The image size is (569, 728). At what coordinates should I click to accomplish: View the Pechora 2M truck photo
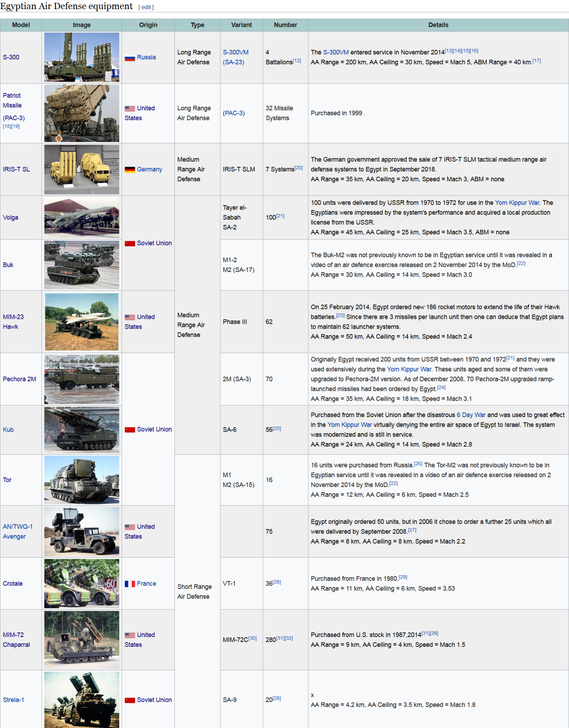82,379
